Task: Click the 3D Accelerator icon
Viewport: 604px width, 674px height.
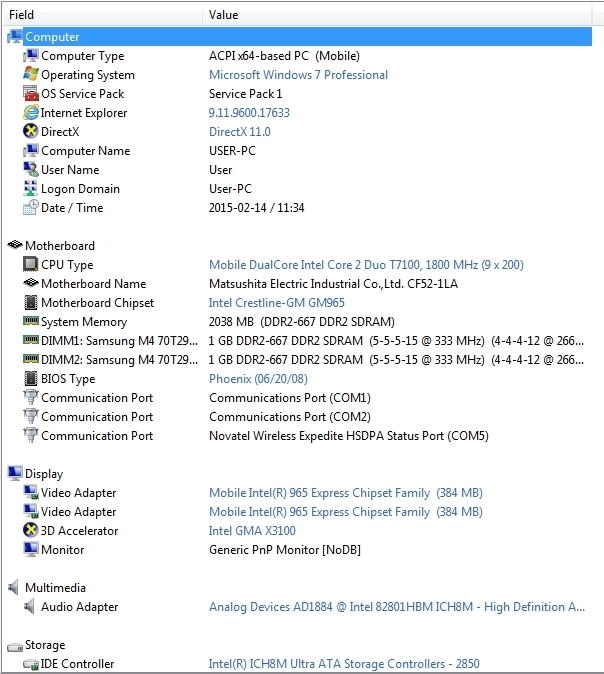Action: pos(31,530)
